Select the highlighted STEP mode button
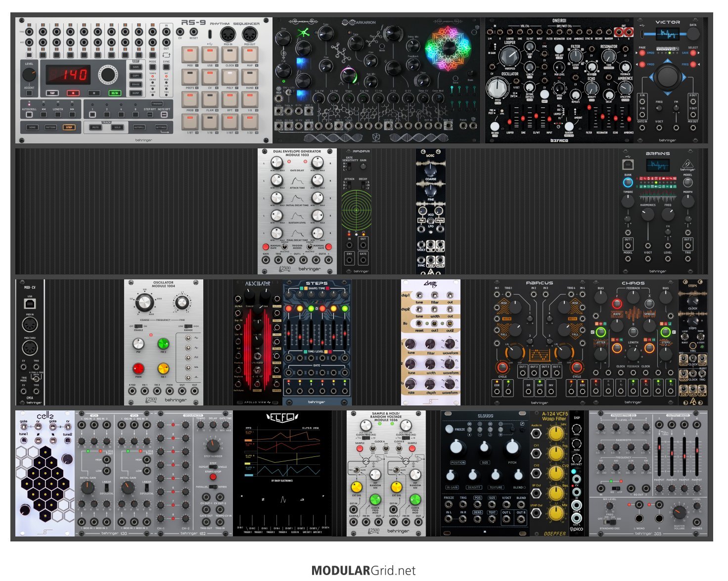728x581 pixels. tap(69, 128)
